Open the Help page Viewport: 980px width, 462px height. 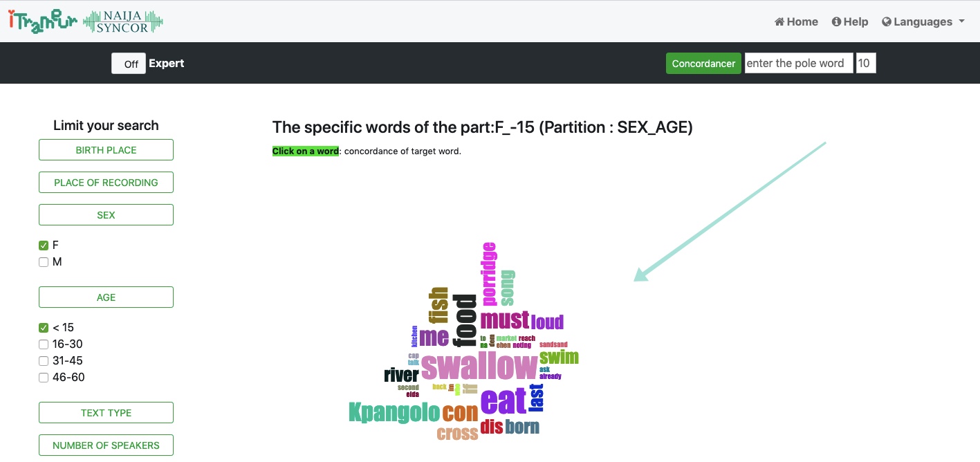850,21
